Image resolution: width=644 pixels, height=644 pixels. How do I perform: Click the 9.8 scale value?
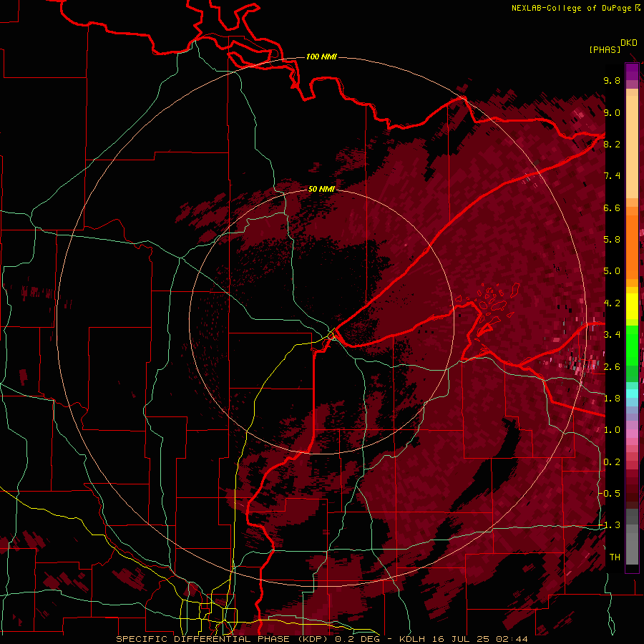[612, 80]
